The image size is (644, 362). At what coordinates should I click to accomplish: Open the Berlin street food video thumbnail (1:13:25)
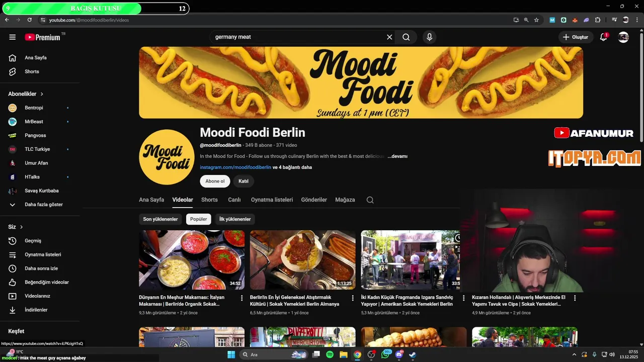click(x=303, y=260)
